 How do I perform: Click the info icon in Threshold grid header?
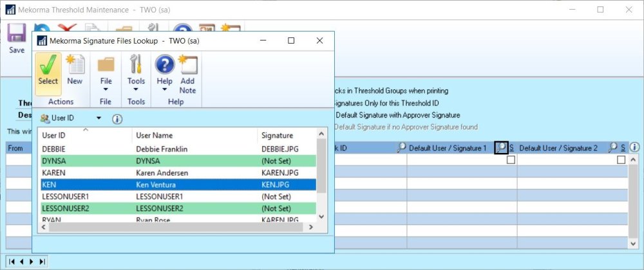pos(634,147)
